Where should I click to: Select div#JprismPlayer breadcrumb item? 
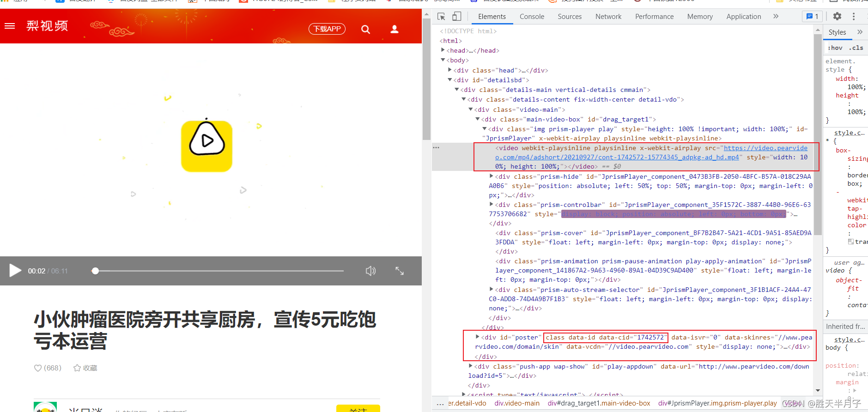click(x=717, y=403)
